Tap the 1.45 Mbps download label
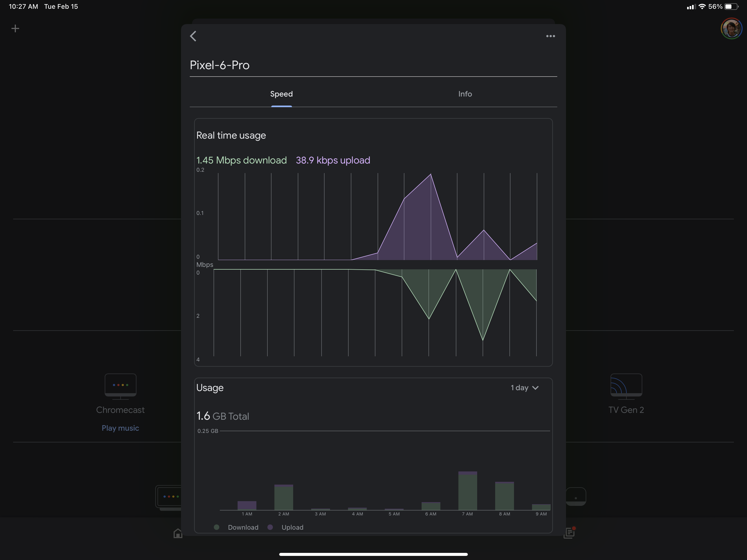The height and width of the screenshot is (560, 747). coord(241,160)
